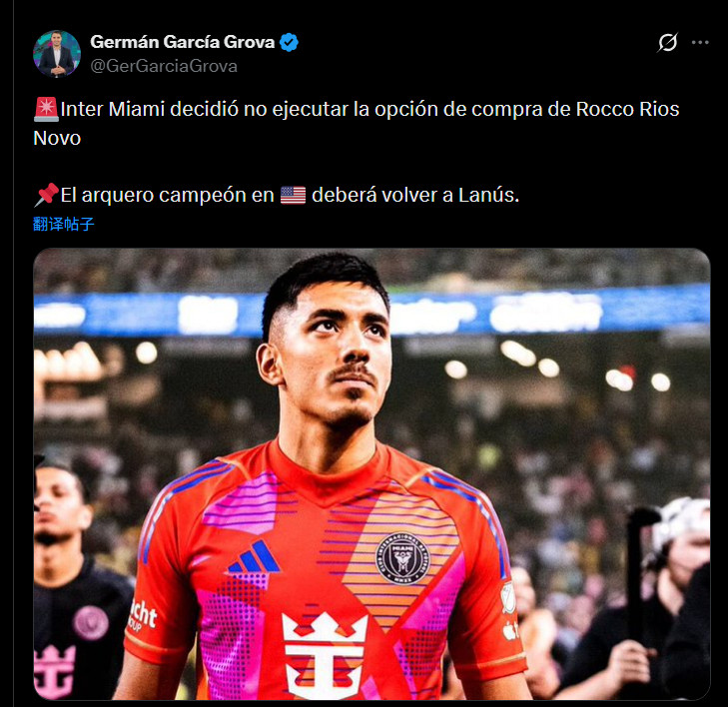Open the Grok explain-post icon

pos(667,42)
